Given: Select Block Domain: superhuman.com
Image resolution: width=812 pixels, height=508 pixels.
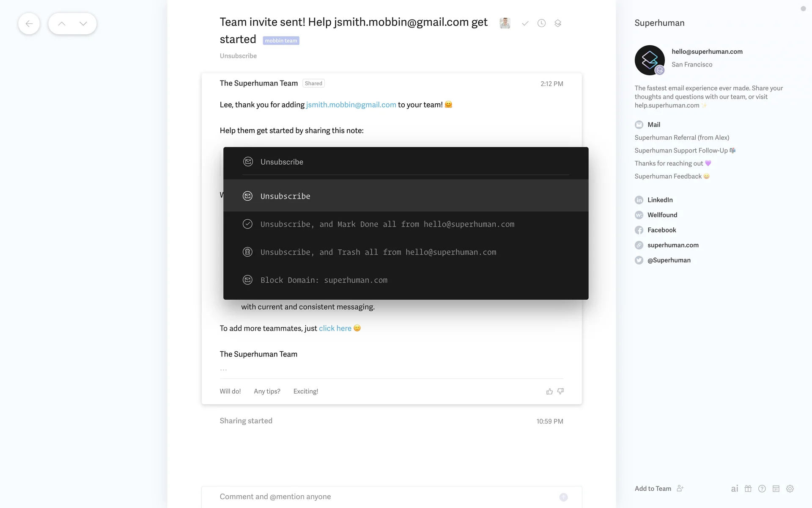Looking at the screenshot, I should point(324,280).
